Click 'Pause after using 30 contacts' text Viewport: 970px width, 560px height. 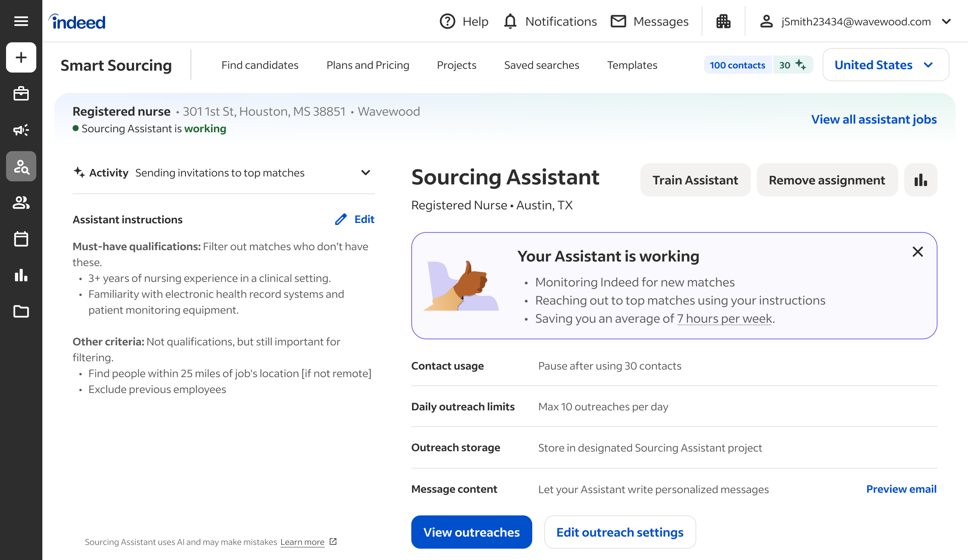[x=609, y=365]
